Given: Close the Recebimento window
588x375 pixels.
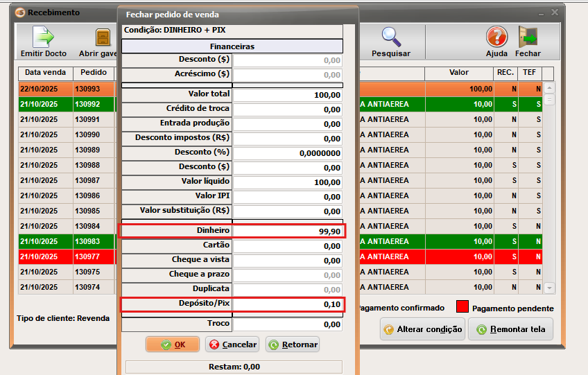Looking at the screenshot, I should click(554, 12).
